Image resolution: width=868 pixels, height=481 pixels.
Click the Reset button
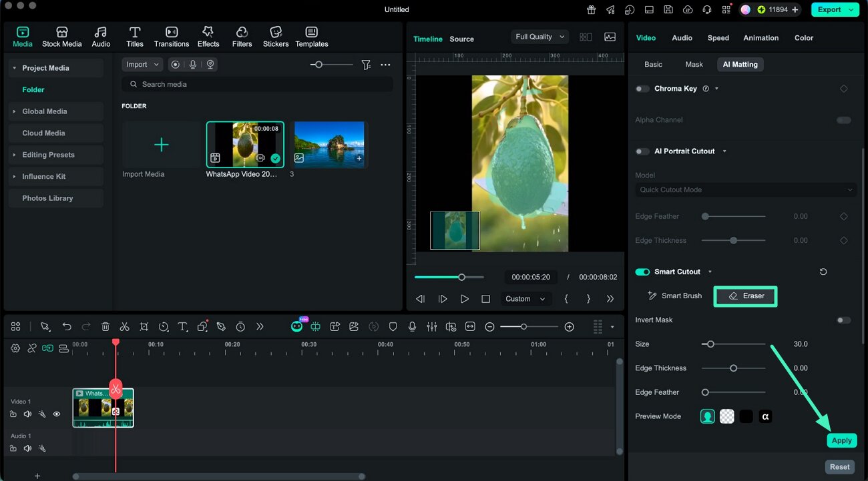[840, 467]
